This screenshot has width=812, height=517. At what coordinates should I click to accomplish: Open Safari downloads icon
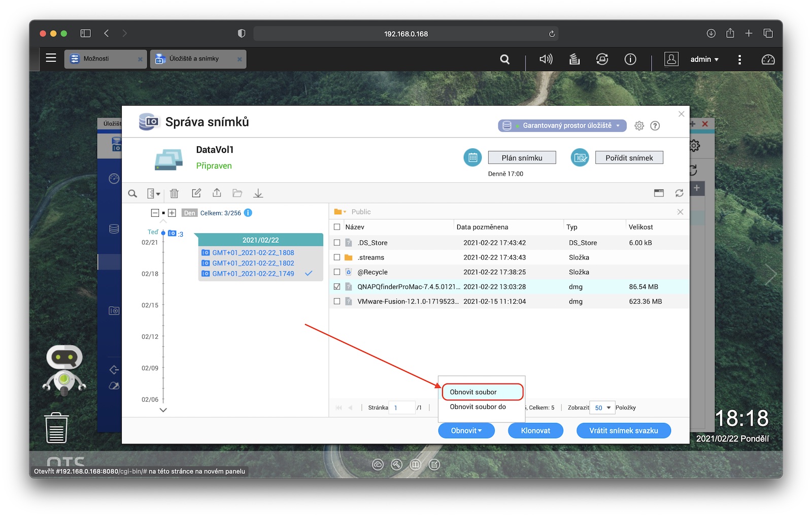click(711, 34)
